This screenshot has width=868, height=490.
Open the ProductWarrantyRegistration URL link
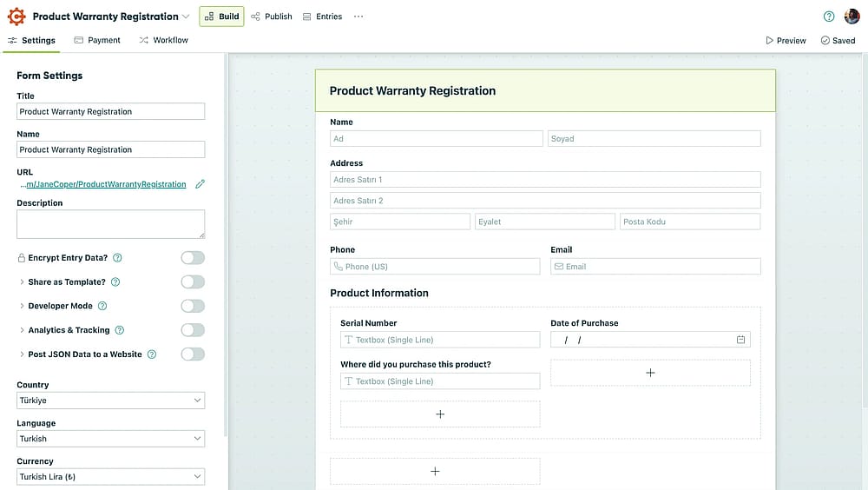pos(103,184)
